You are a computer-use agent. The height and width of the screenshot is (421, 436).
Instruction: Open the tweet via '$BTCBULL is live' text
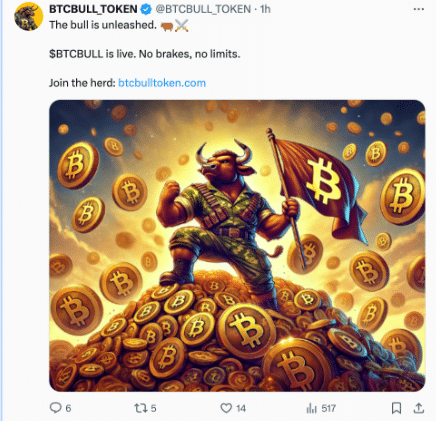145,54
